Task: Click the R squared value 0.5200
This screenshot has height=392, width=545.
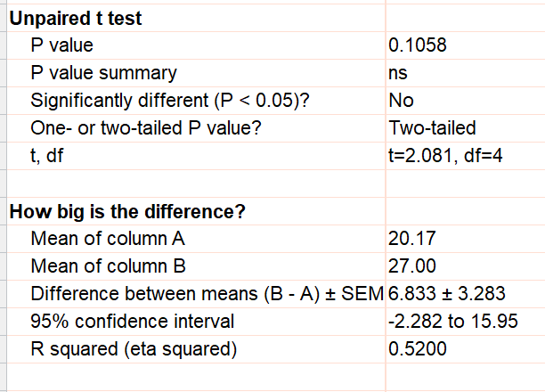Action: 418,349
